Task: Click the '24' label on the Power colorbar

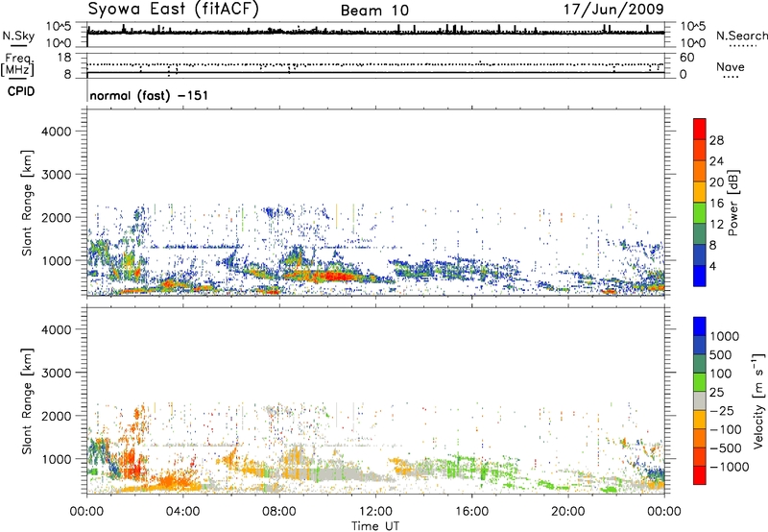Action: coord(716,161)
